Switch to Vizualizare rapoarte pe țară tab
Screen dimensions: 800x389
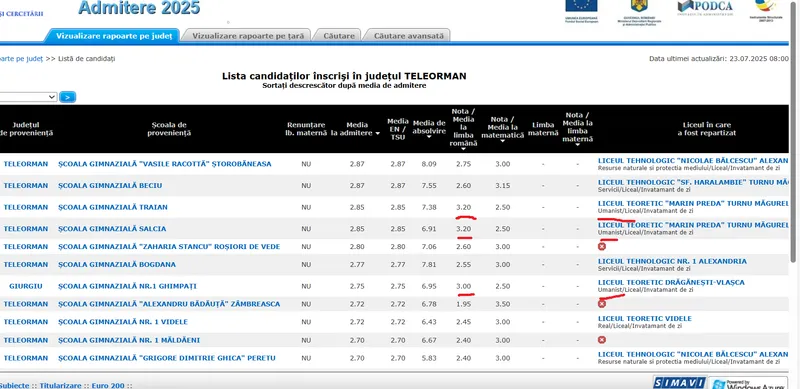click(248, 36)
